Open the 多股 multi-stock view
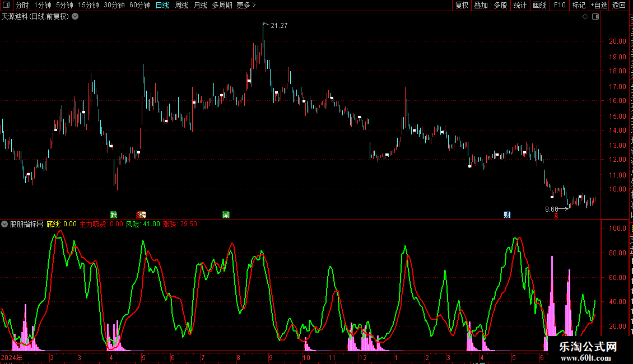This screenshot has width=633, height=364. click(500, 5)
